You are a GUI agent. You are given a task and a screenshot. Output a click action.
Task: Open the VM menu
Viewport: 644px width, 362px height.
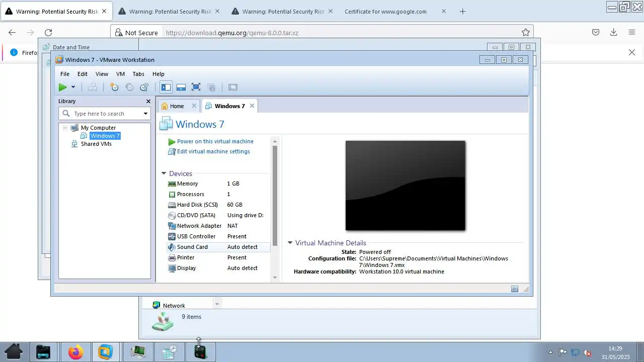120,74
